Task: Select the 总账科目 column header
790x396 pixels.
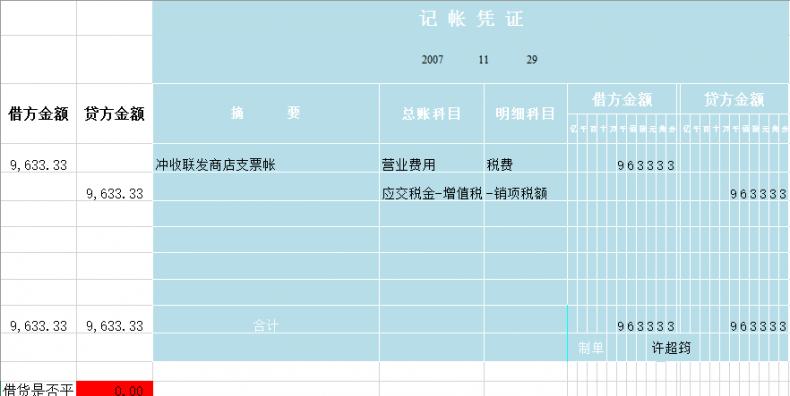Action: pos(432,113)
